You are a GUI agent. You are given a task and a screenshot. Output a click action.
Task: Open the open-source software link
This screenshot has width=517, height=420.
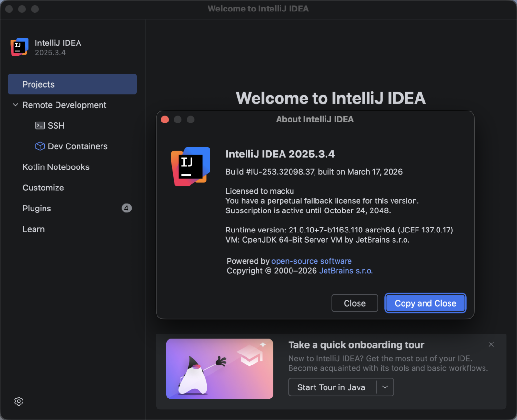coord(311,261)
